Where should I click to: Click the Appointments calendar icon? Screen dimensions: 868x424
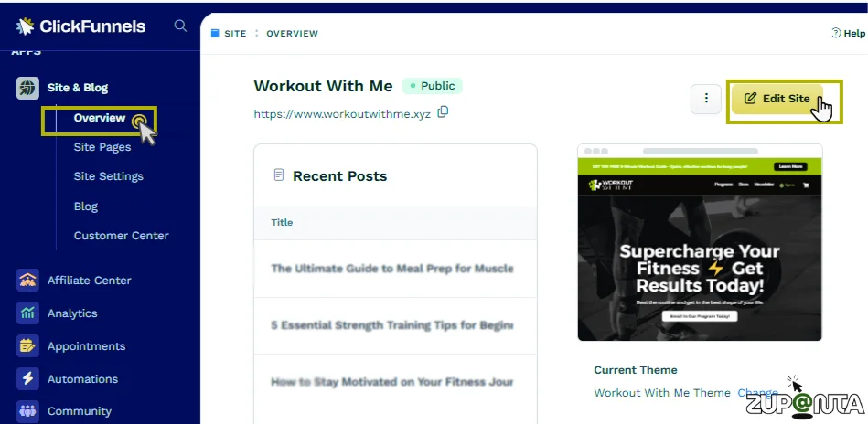(x=27, y=346)
